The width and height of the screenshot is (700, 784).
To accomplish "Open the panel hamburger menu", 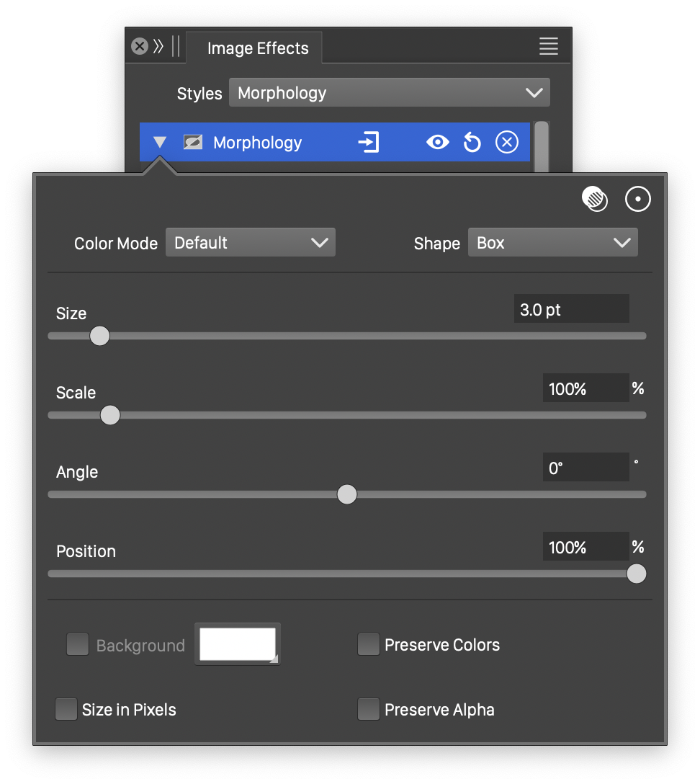I will [548, 47].
